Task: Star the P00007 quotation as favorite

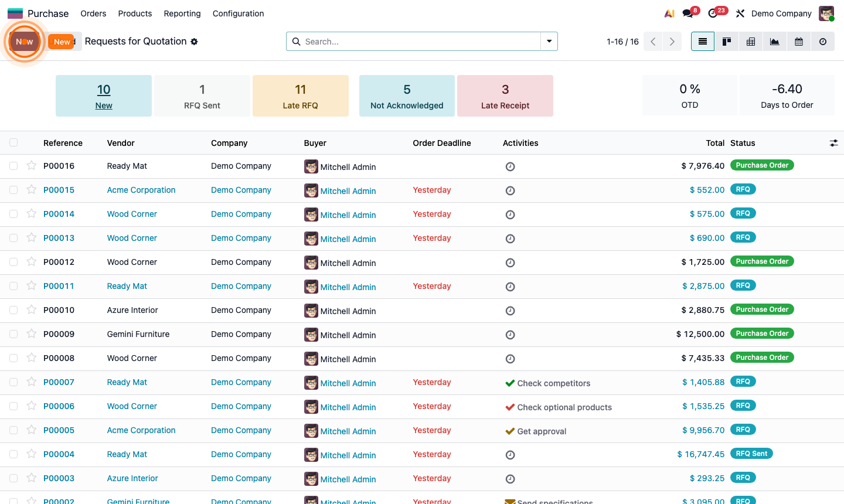Action: (x=31, y=382)
